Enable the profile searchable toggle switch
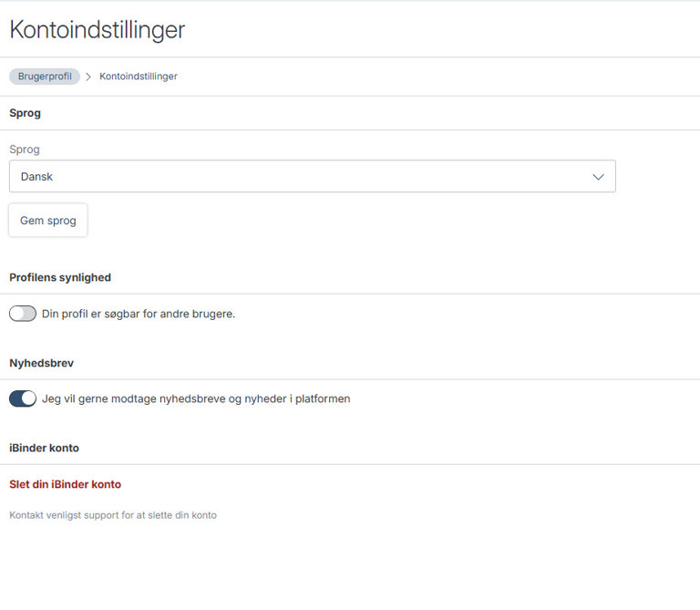 pos(23,314)
